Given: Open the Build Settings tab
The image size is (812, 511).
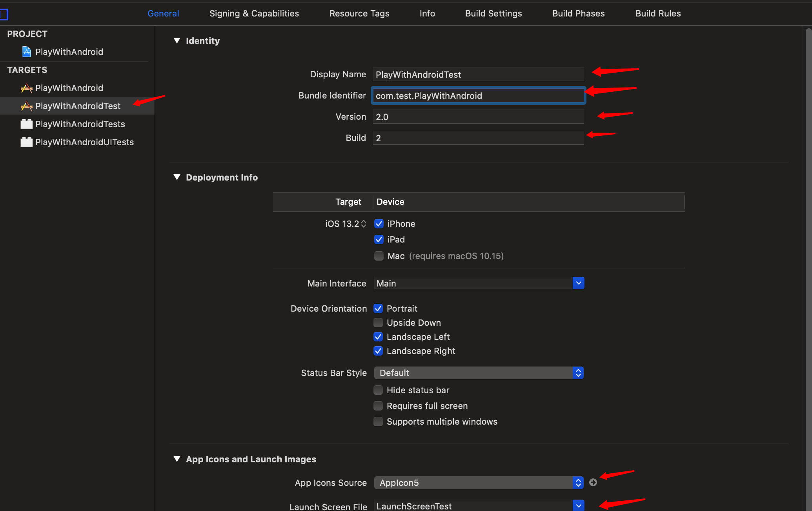Looking at the screenshot, I should pos(493,13).
